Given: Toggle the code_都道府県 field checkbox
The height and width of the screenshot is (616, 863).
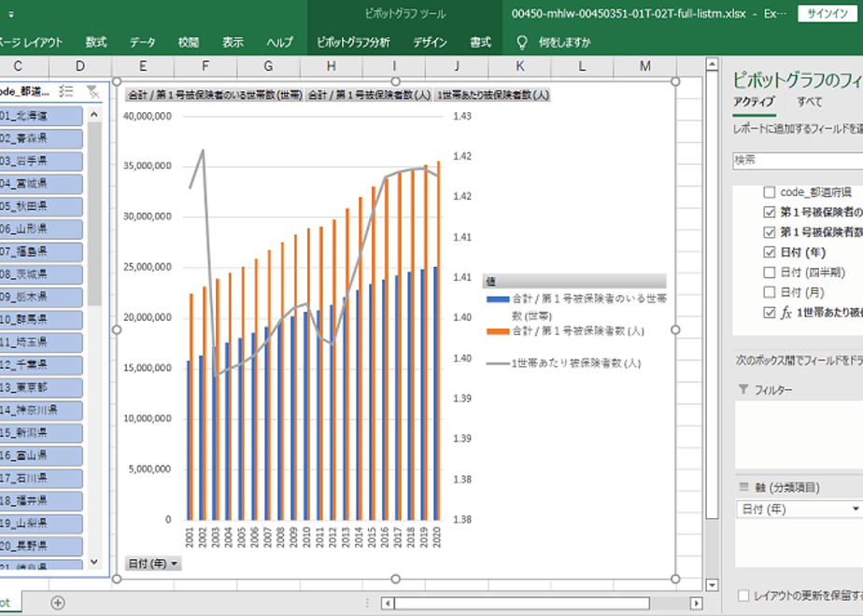Looking at the screenshot, I should tap(770, 192).
